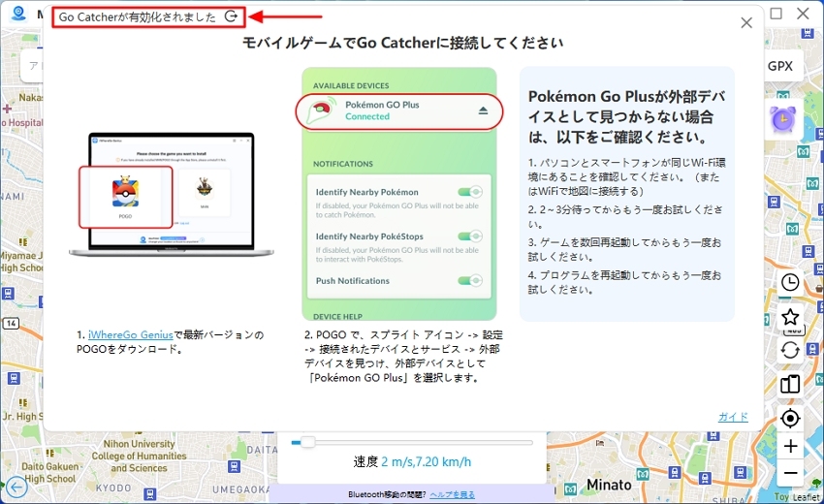Close the Go Catcher connection dialog

pyautogui.click(x=746, y=22)
